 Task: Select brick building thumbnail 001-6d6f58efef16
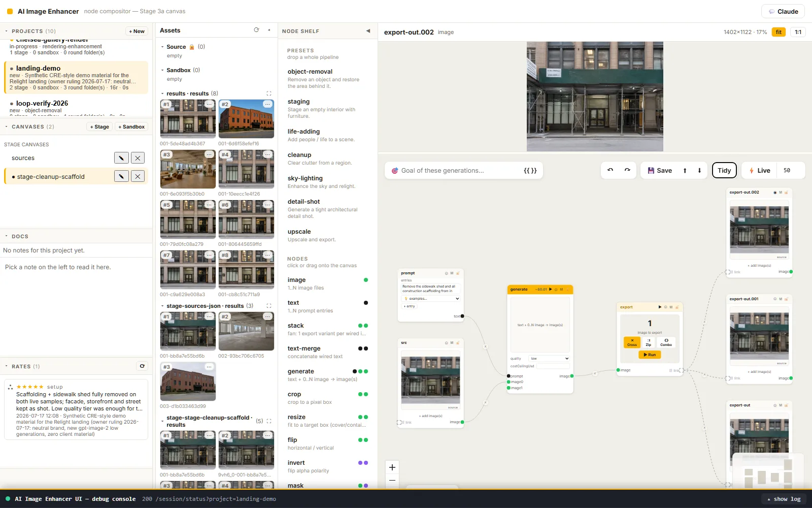click(x=246, y=119)
